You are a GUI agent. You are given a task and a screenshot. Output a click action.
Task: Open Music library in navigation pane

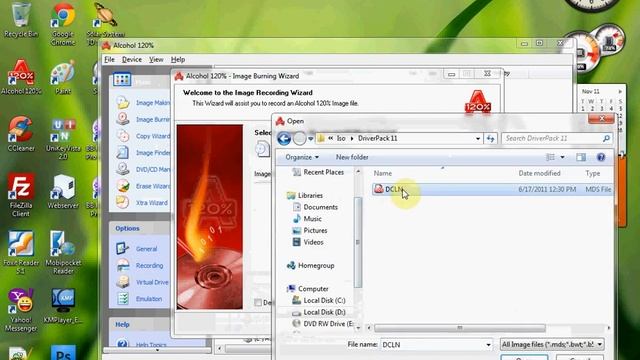click(307, 219)
